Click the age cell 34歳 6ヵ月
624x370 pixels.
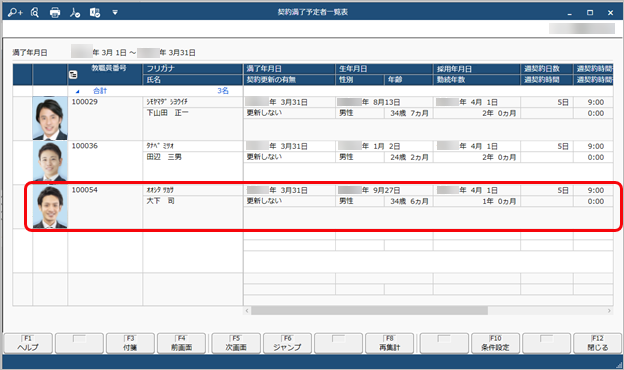409,202
